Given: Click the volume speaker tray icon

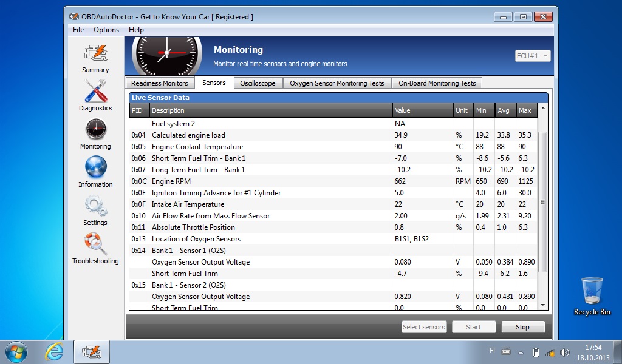Looking at the screenshot, I should [x=564, y=352].
